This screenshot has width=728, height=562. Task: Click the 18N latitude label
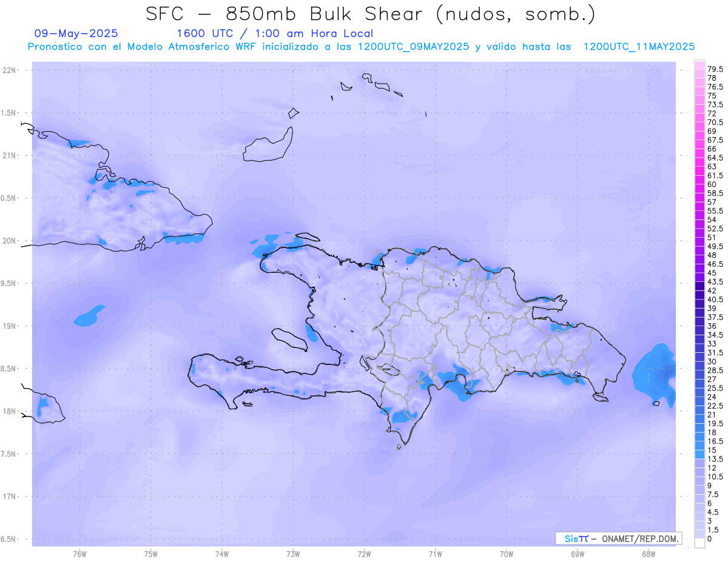pyautogui.click(x=10, y=411)
